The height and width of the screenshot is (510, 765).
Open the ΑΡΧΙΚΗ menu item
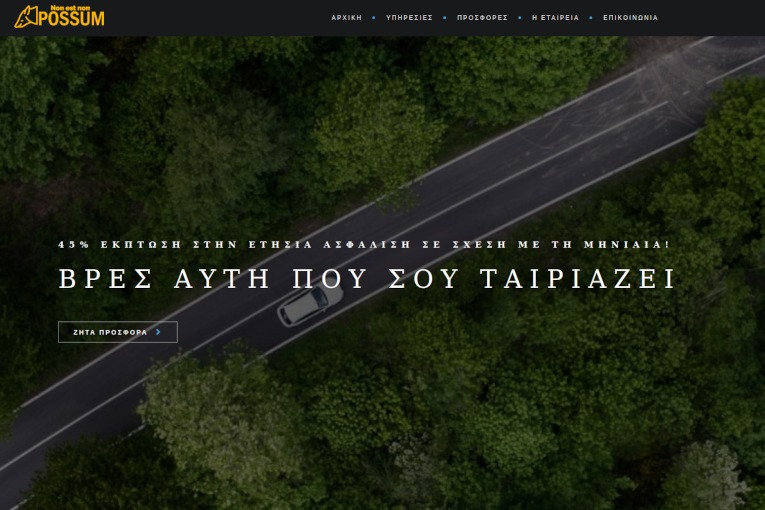(346, 18)
